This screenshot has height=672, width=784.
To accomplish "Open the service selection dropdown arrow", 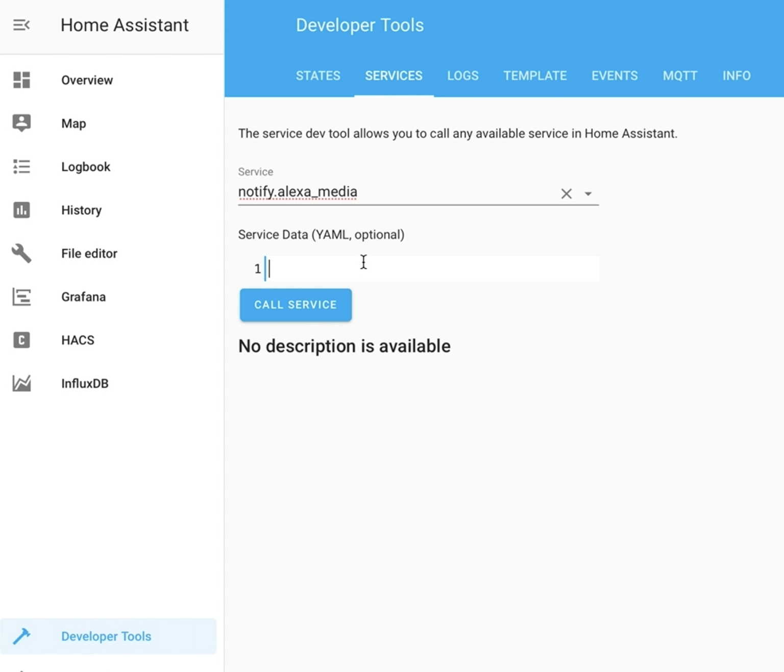I will (589, 193).
